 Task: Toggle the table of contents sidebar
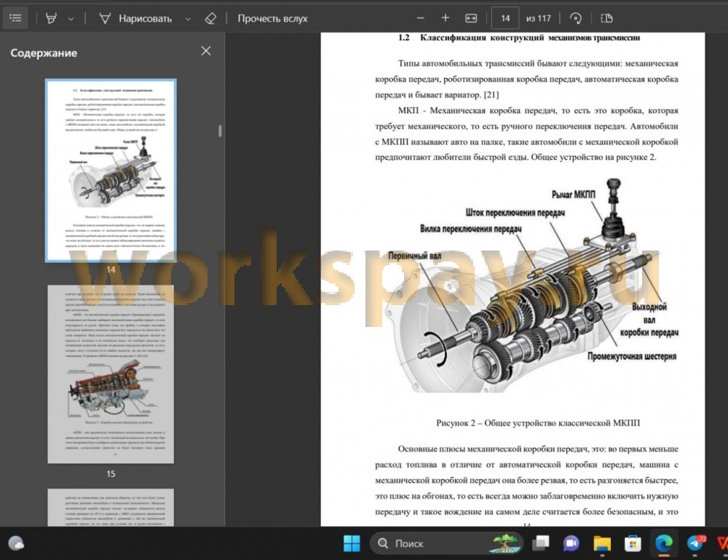(x=15, y=18)
